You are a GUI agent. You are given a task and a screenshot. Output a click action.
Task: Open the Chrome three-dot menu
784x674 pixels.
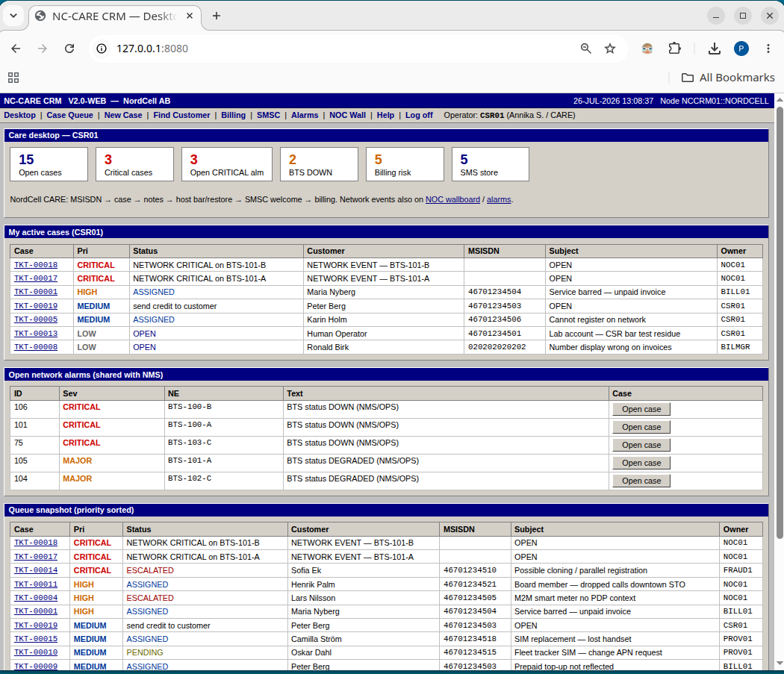[768, 49]
